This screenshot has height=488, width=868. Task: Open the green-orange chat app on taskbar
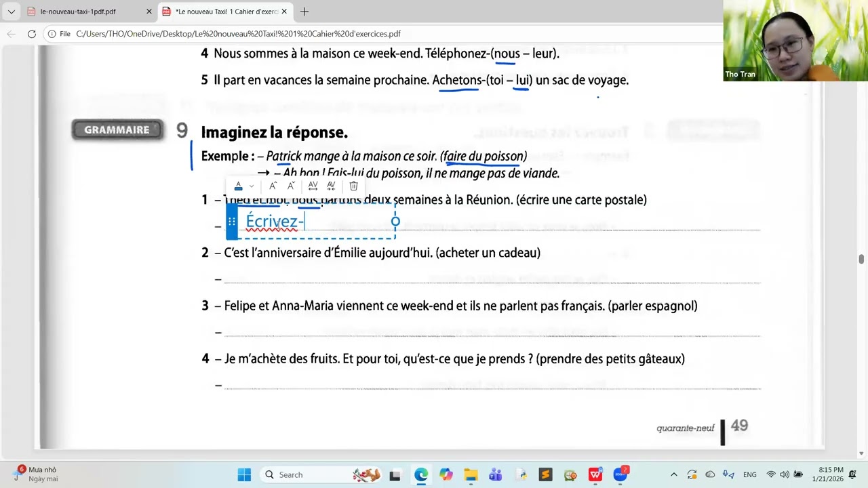point(570,474)
